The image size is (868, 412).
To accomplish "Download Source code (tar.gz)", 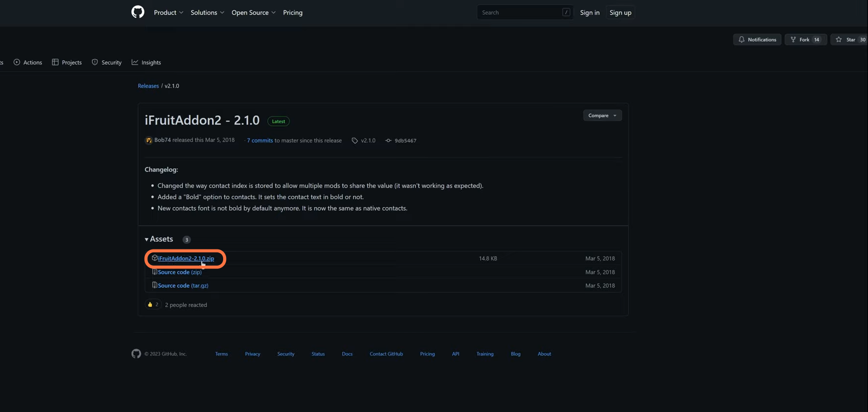I will point(183,285).
